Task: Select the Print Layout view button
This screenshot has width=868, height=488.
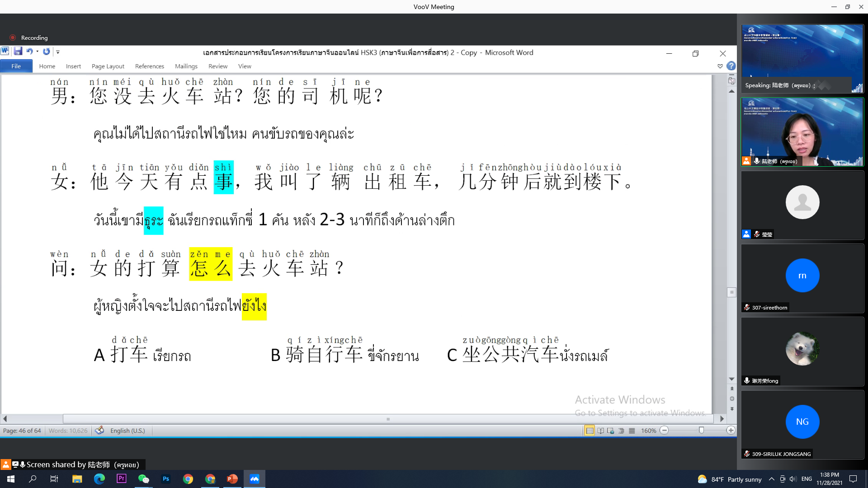Action: pyautogui.click(x=590, y=431)
